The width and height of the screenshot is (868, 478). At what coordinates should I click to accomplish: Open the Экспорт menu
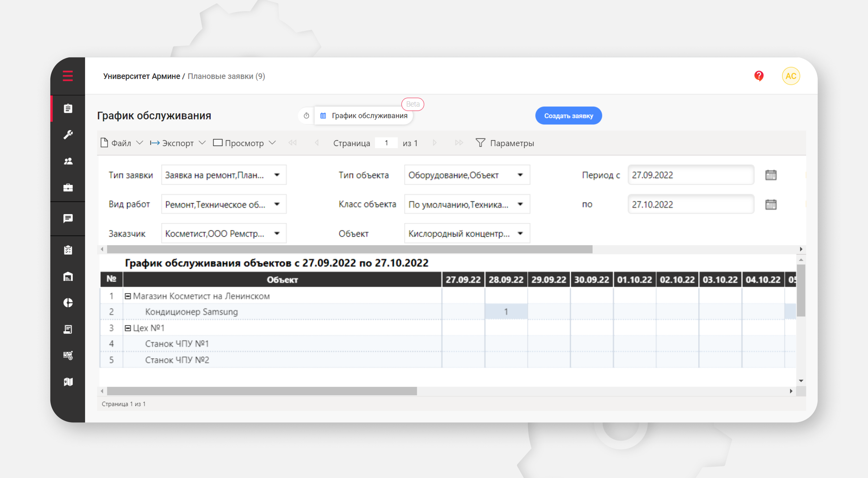[x=177, y=143]
